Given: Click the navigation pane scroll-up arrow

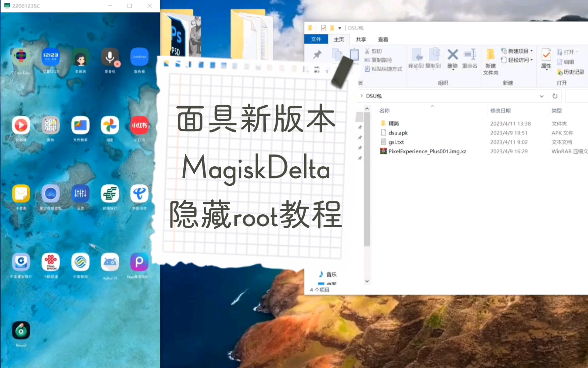Looking at the screenshot, I should click(367, 109).
